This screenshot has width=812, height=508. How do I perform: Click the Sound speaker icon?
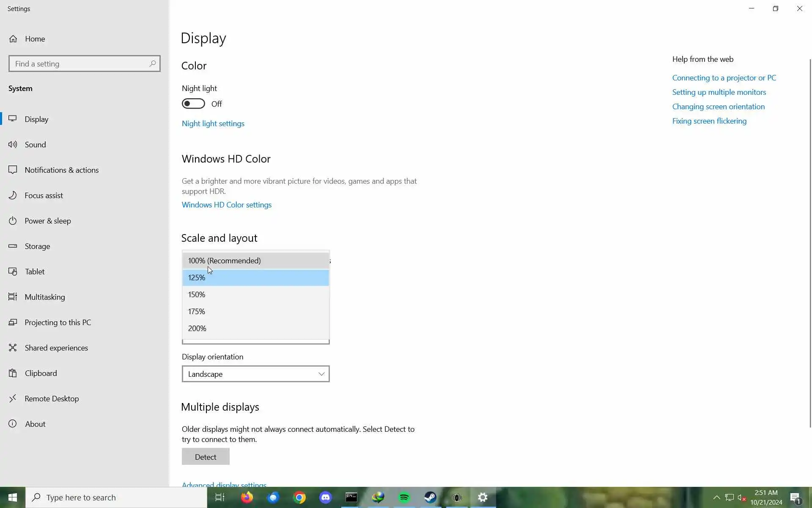13,144
